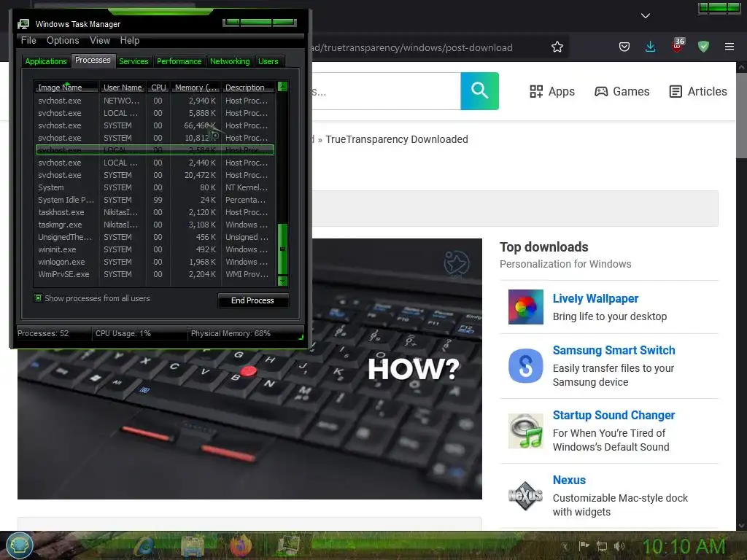Open the Apps section link

coord(552,91)
